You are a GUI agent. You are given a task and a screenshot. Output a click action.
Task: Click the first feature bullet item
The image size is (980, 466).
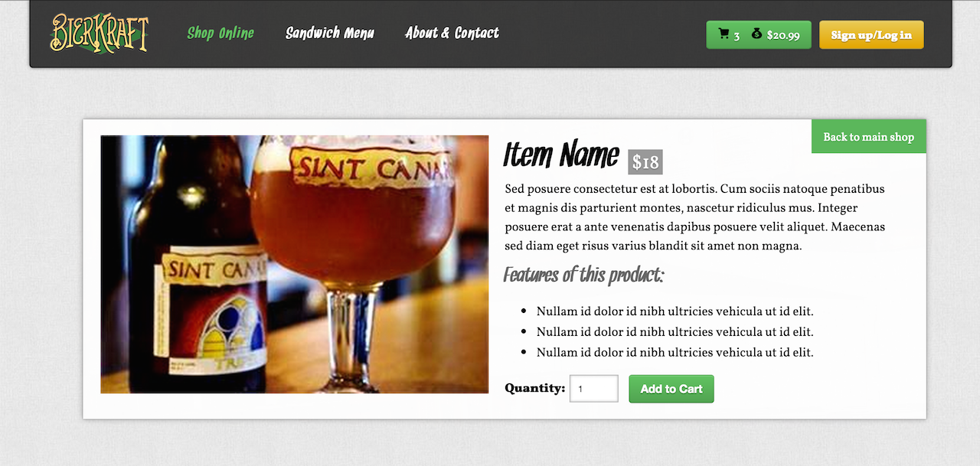[x=675, y=311]
